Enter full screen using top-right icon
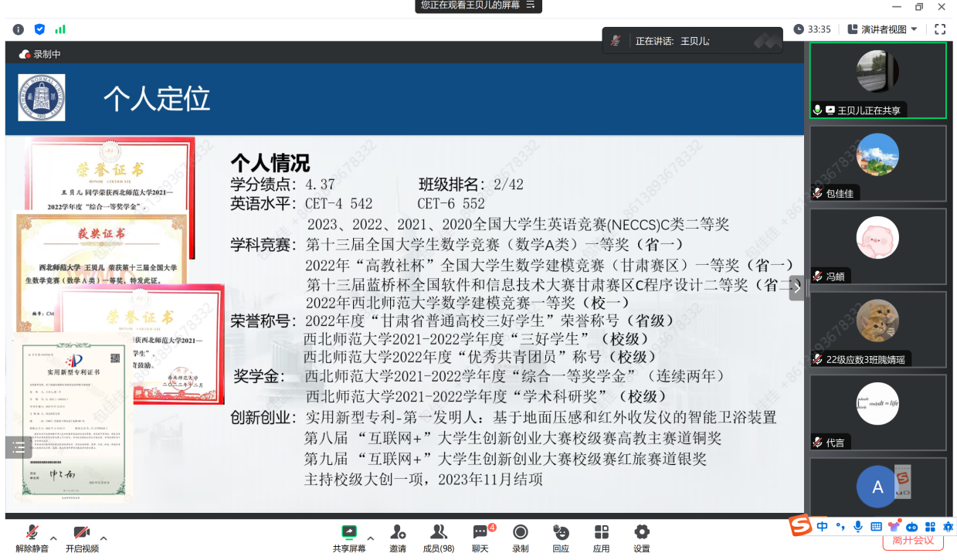957x560 pixels. coord(940,29)
